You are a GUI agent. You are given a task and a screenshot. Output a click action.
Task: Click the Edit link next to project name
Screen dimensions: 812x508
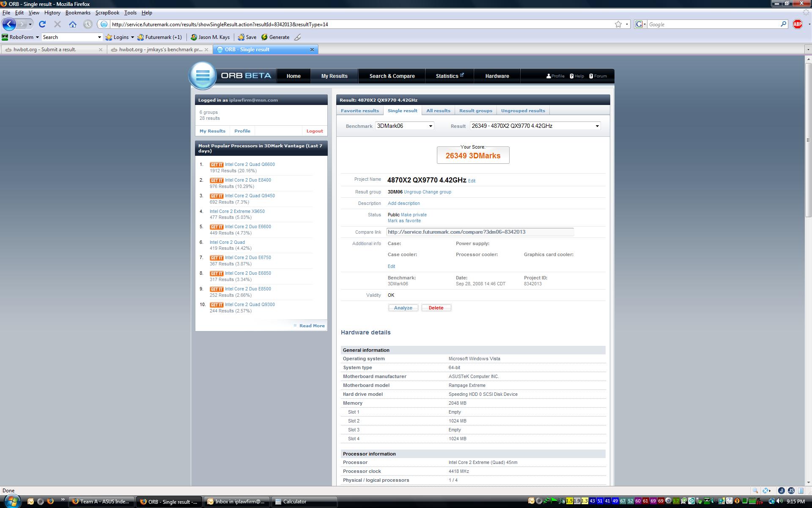[x=472, y=181]
